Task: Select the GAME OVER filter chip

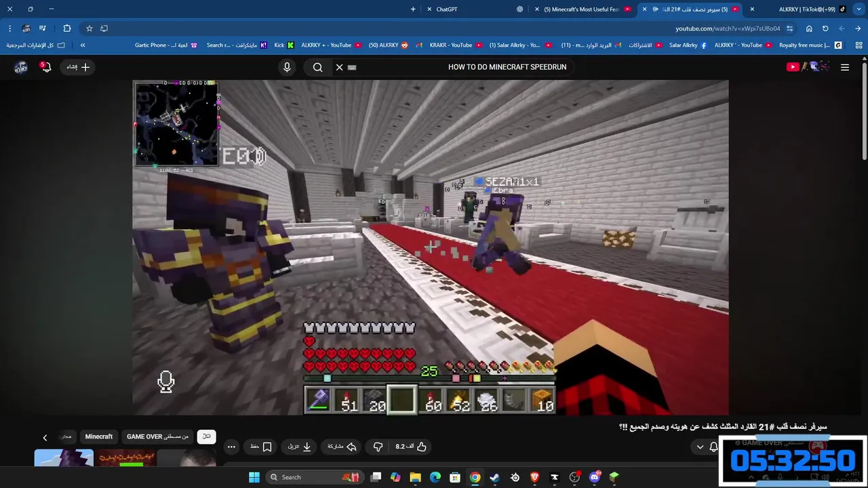Action: [x=157, y=436]
